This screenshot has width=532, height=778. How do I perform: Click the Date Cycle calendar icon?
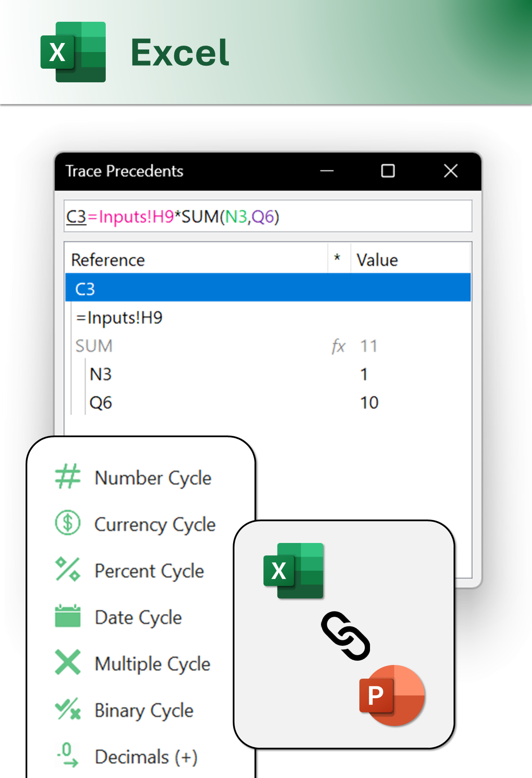tap(68, 616)
